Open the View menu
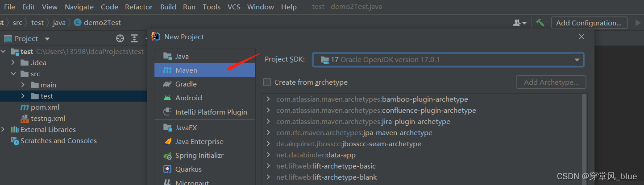 50,7
